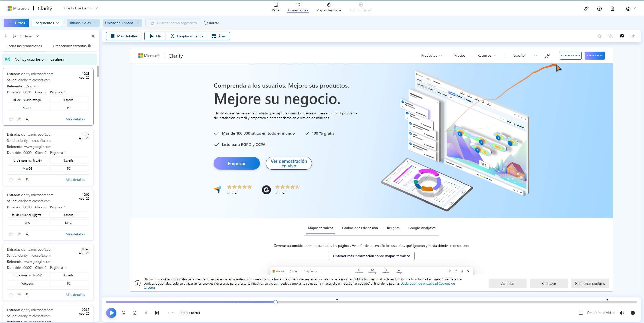Open Mapas Térmicos tab
Image resolution: width=644 pixels, height=323 pixels.
329,7
